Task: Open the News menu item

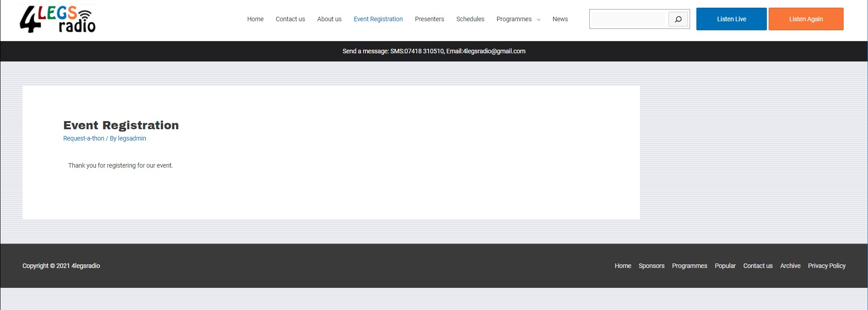Action: click(560, 19)
